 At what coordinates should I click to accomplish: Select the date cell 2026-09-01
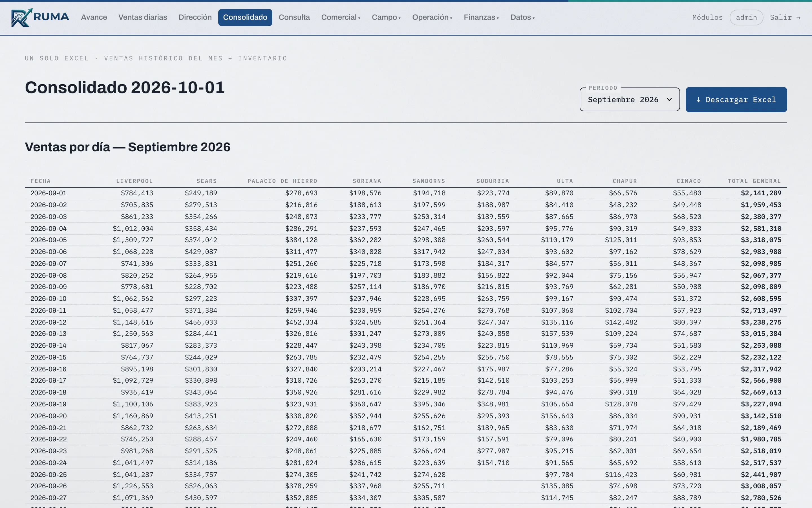click(x=49, y=193)
